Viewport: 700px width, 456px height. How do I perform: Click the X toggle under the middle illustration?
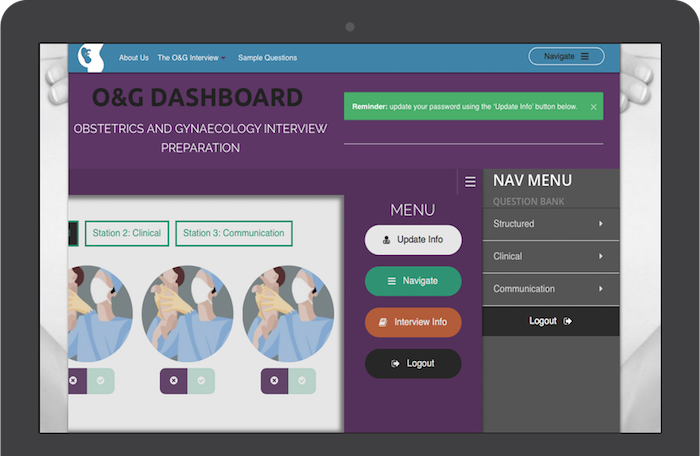click(173, 381)
